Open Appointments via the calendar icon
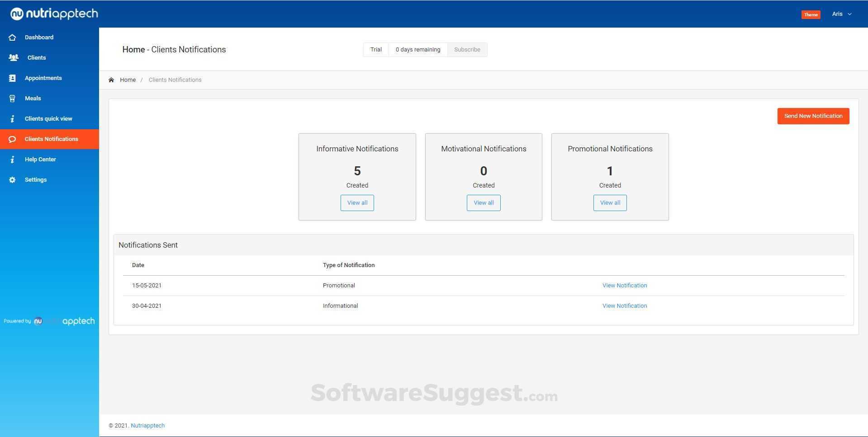The image size is (868, 437). (12, 78)
